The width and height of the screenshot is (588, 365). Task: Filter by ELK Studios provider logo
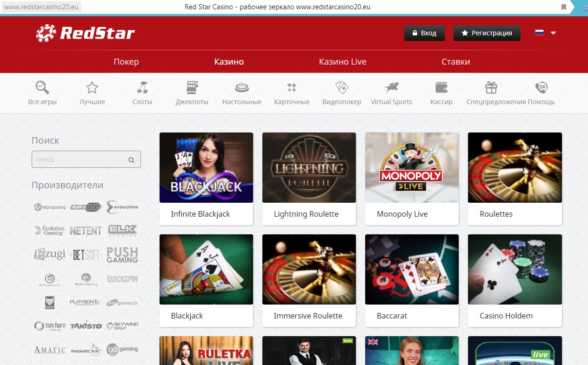click(122, 231)
